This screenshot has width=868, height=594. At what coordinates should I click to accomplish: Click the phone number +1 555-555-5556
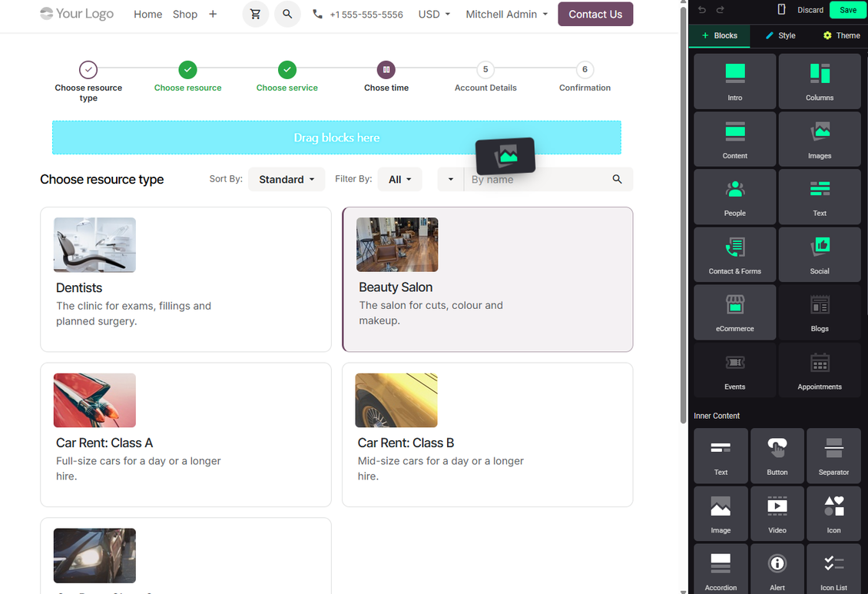(x=366, y=15)
